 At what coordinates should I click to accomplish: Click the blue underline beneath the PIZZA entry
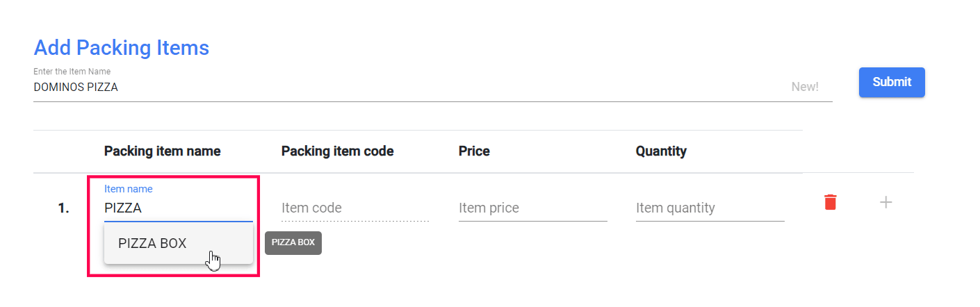click(x=178, y=221)
